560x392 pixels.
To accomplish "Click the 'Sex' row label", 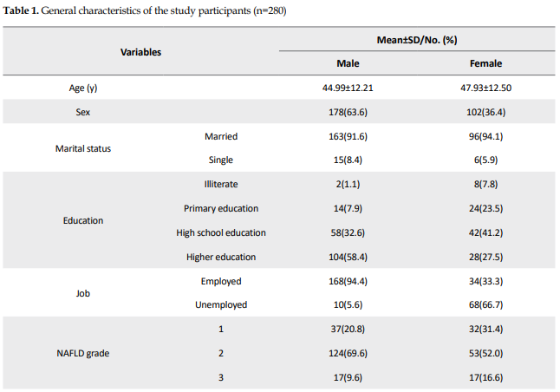I will click(83, 112).
